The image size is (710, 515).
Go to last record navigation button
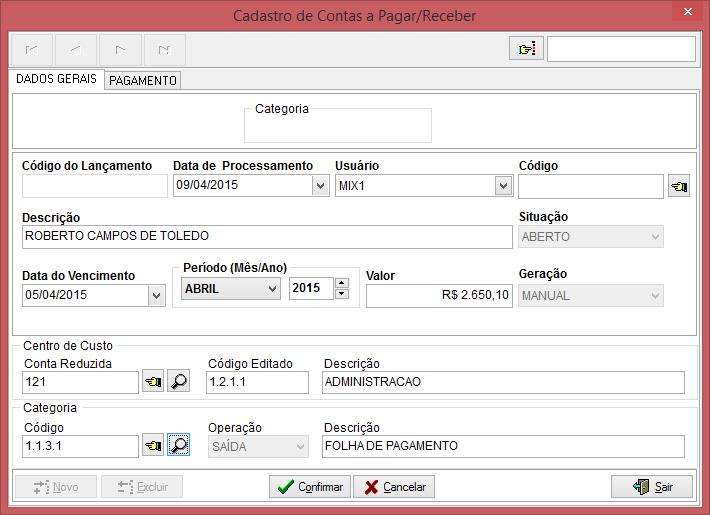click(164, 49)
